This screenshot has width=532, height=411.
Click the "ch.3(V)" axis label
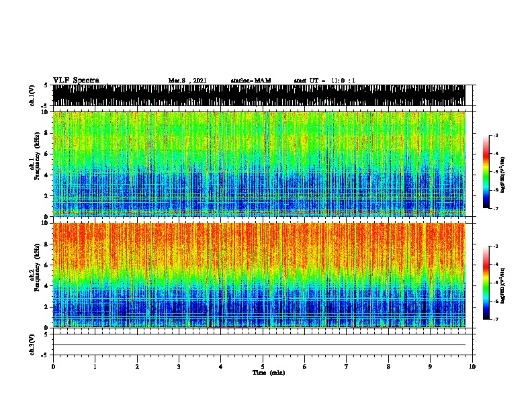(32, 345)
